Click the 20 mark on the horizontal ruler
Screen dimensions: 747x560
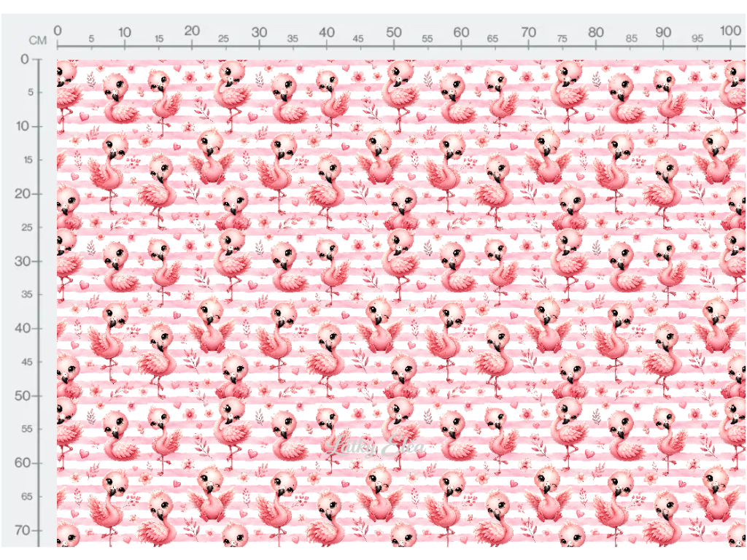pyautogui.click(x=192, y=31)
